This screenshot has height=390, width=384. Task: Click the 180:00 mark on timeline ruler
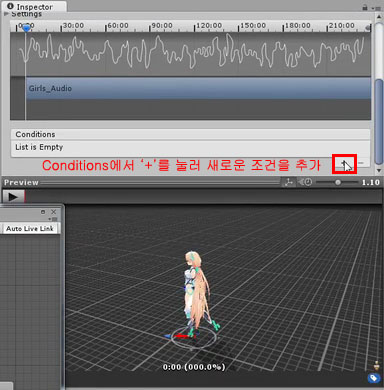point(298,26)
